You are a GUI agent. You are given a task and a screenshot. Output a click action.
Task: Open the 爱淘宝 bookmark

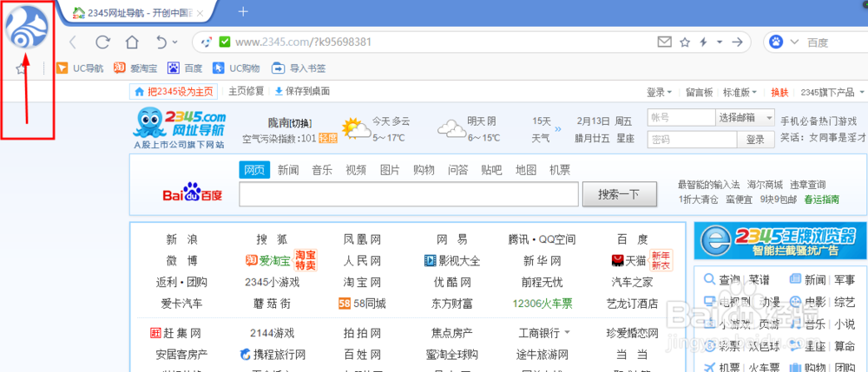[135, 69]
